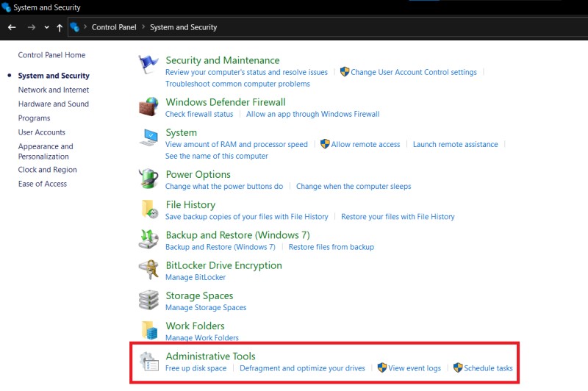588x391 pixels.
Task: Select Network and Internet in sidebar
Action: (54, 90)
